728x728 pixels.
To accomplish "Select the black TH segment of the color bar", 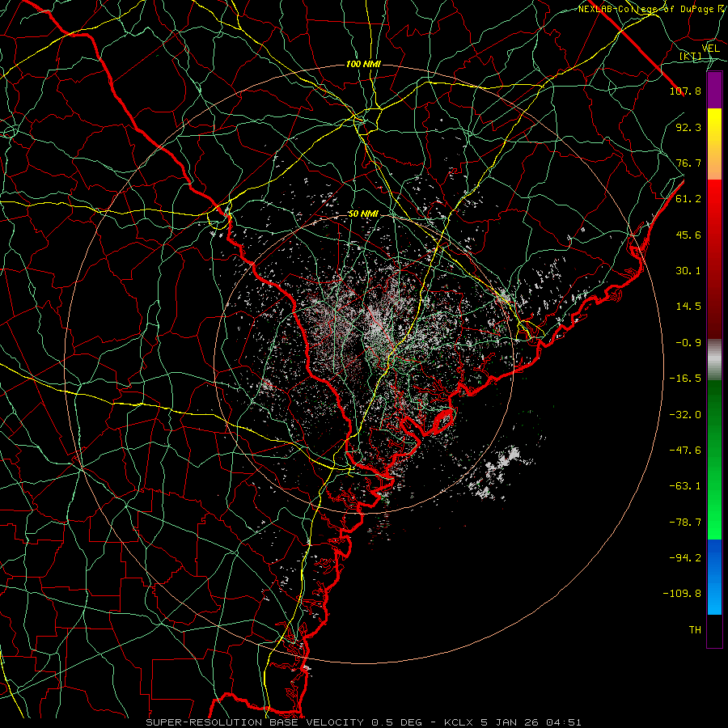I will point(714,631).
